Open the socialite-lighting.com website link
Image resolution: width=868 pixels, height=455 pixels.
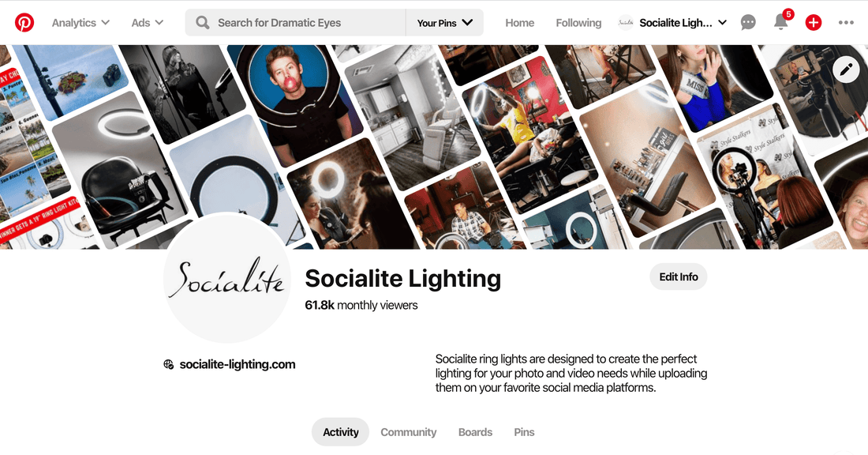coord(237,365)
